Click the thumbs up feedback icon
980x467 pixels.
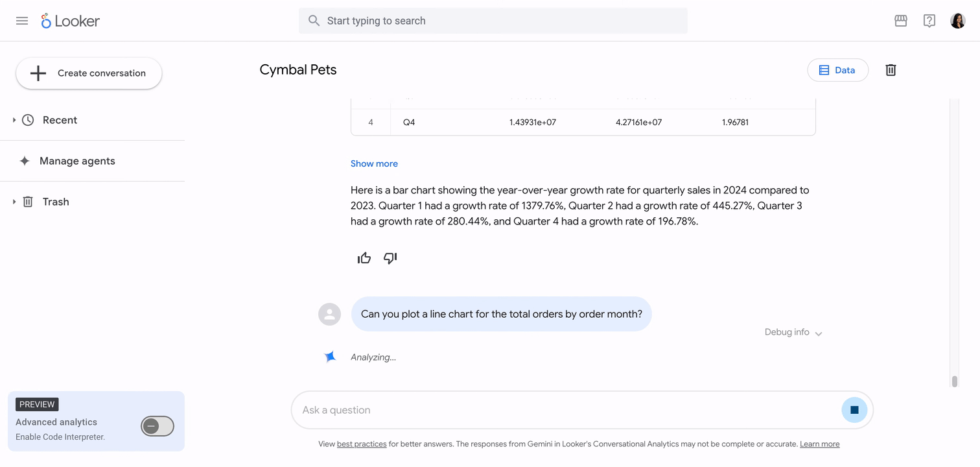pos(364,258)
